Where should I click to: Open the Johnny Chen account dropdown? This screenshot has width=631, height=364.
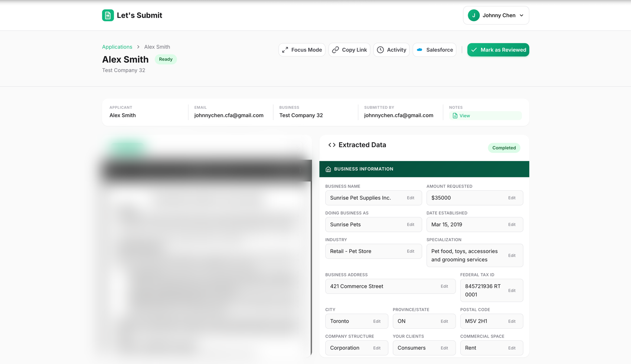coord(496,15)
